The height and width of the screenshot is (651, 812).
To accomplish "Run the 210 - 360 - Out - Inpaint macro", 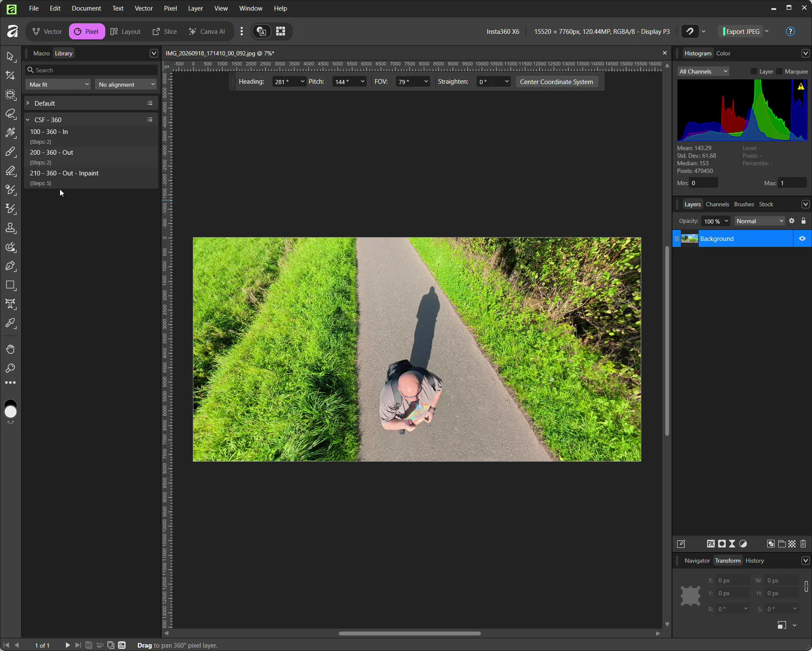I will [x=91, y=178].
